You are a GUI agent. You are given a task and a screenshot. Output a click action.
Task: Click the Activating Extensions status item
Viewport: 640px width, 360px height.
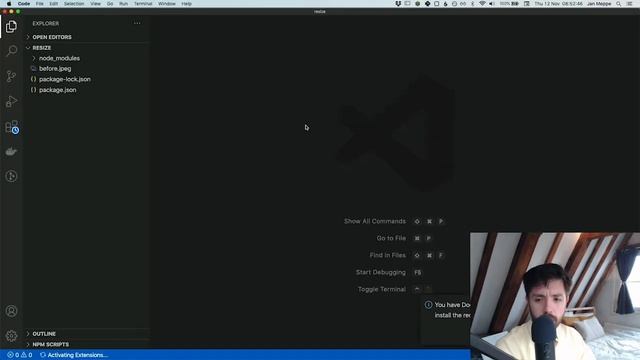pyautogui.click(x=74, y=355)
